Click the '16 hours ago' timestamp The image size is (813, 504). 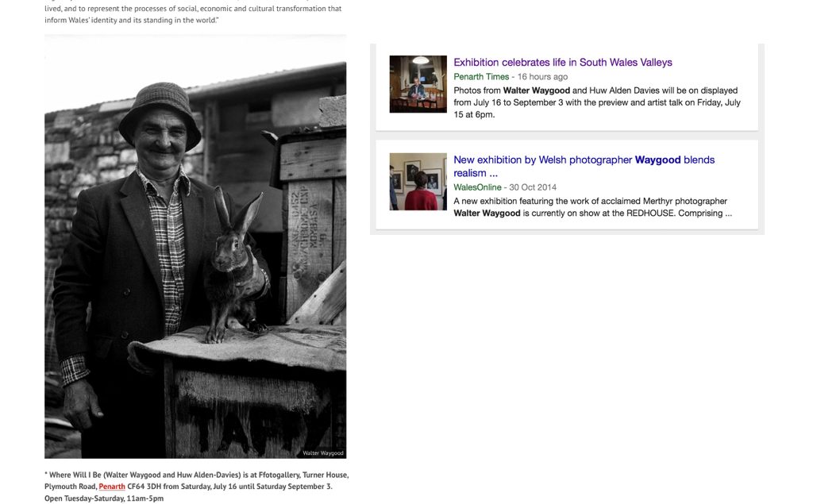click(x=542, y=77)
